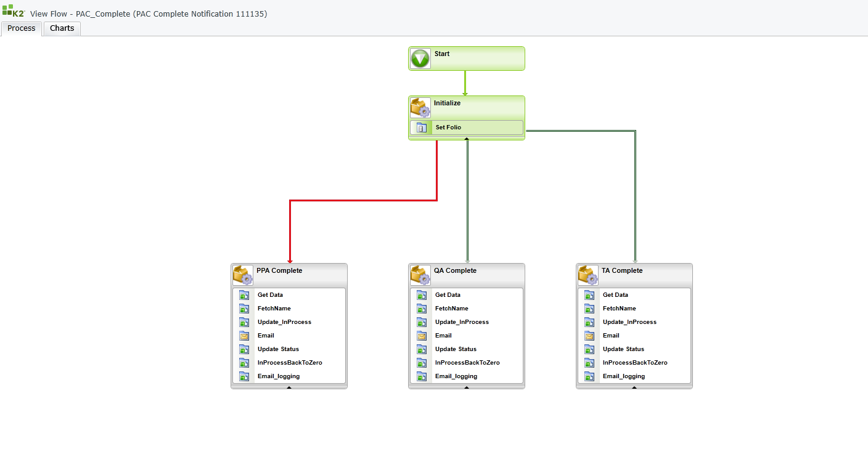Viewport: 868px width, 457px height.
Task: Select Email_logging text in PPA Complete
Action: (279, 376)
